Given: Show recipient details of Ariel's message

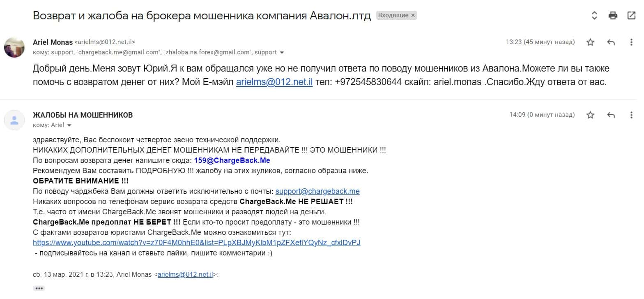Looking at the screenshot, I should click(281, 53).
